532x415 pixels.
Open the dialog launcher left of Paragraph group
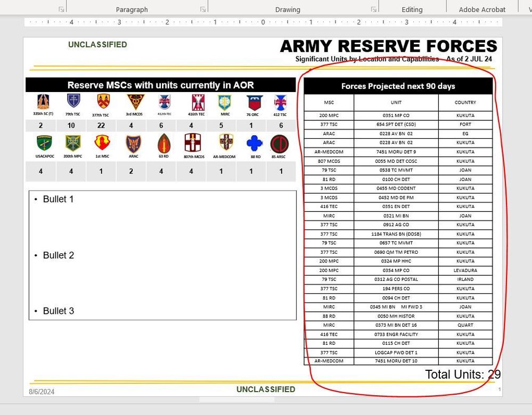coord(61,10)
